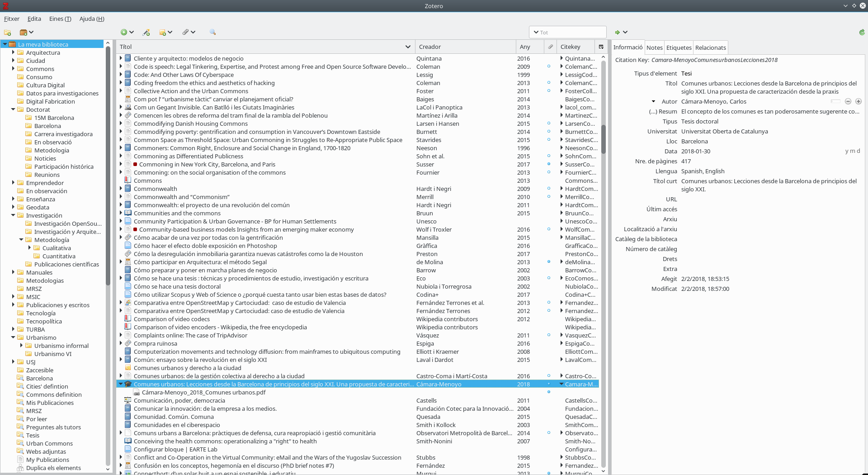
Task: Sort items by Citekey column
Action: pyautogui.click(x=575, y=47)
